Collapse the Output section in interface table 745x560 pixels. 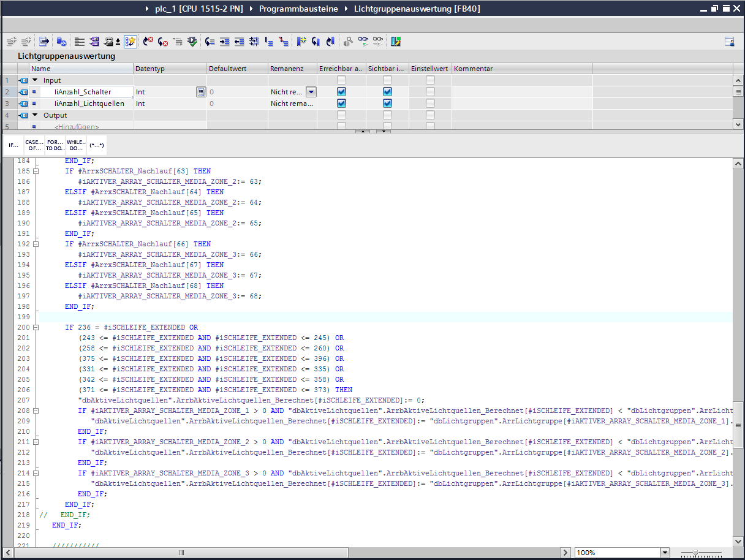[35, 115]
